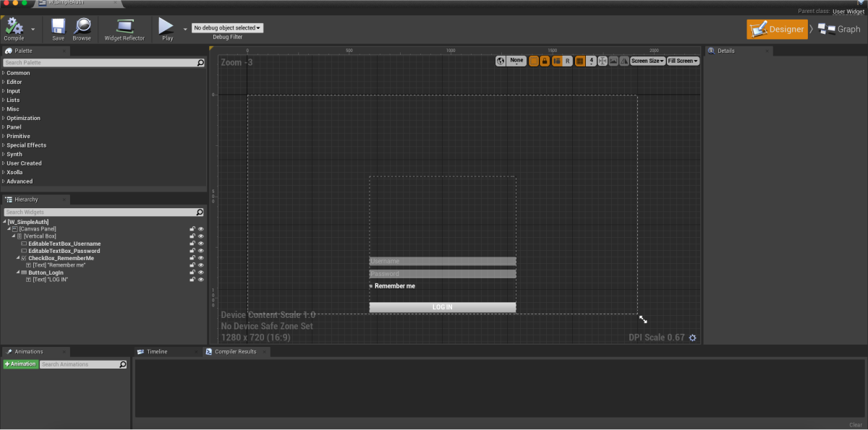
Task: Click the grid snapping icon in viewport
Action: point(580,61)
